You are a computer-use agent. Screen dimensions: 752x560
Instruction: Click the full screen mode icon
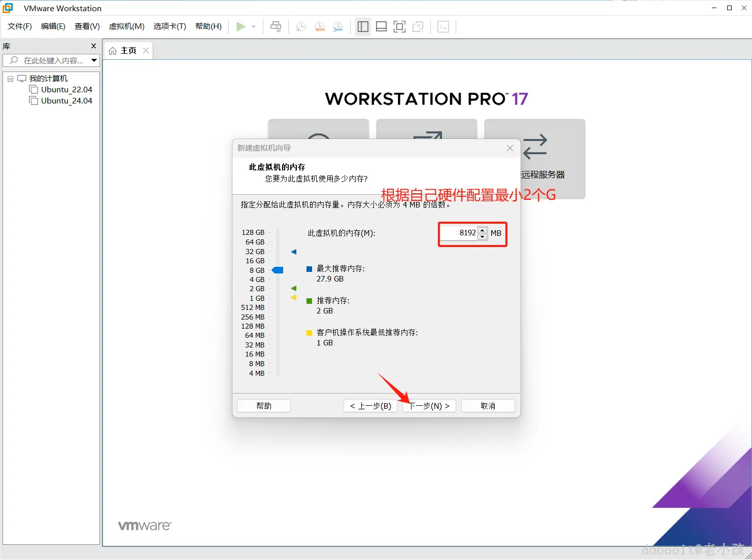click(399, 27)
